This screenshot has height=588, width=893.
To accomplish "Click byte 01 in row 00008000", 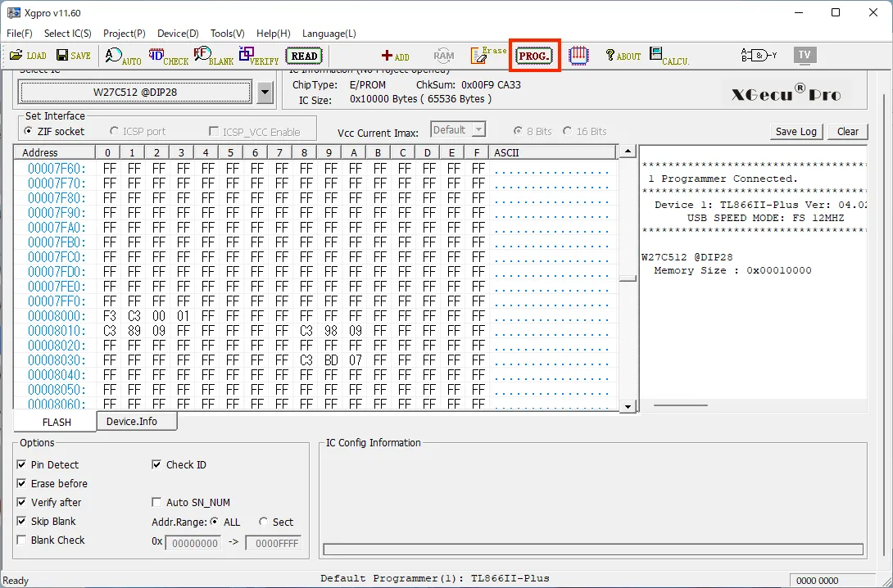I will click(x=183, y=316).
